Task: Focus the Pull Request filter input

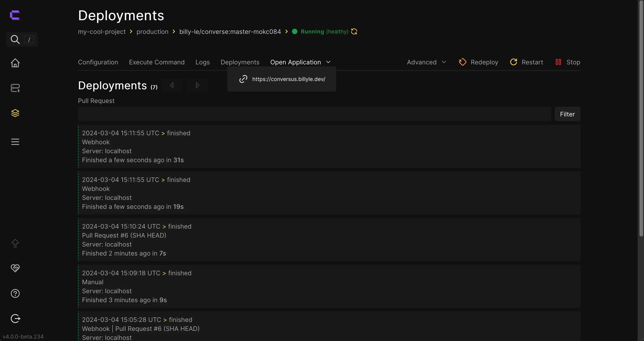Action: tap(315, 114)
